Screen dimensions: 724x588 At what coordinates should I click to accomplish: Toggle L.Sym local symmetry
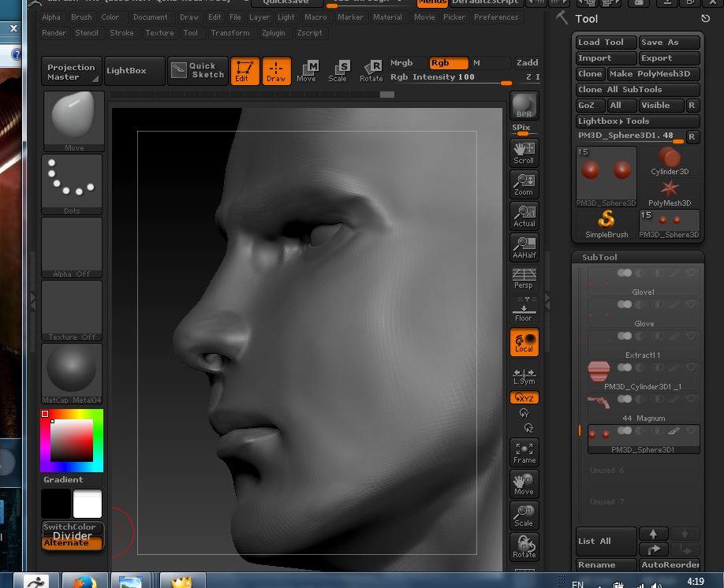(524, 376)
